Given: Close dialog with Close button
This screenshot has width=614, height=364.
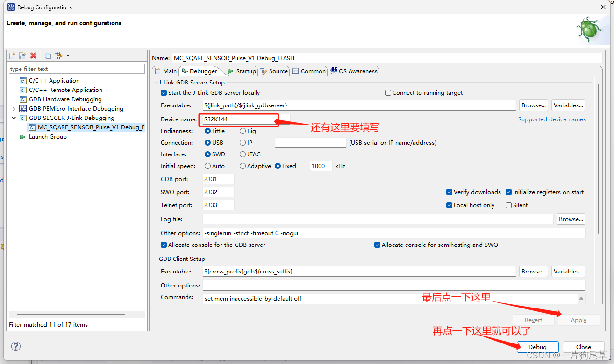Looking at the screenshot, I should (583, 347).
